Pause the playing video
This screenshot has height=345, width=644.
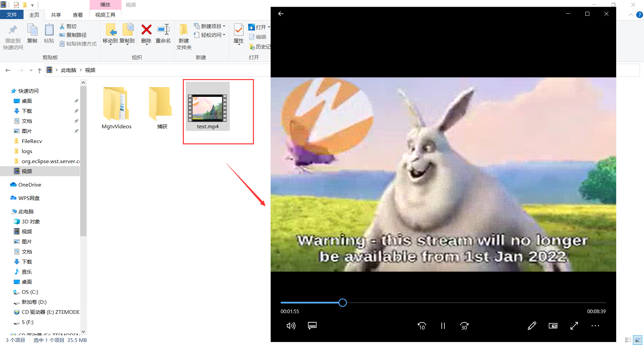[443, 326]
